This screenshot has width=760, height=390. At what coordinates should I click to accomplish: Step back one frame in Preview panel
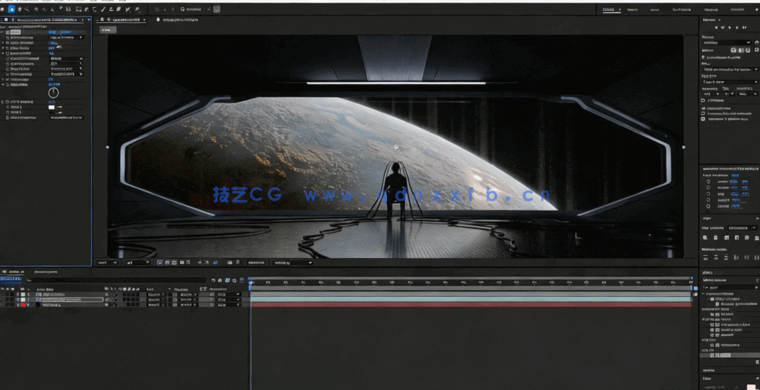click(x=722, y=28)
